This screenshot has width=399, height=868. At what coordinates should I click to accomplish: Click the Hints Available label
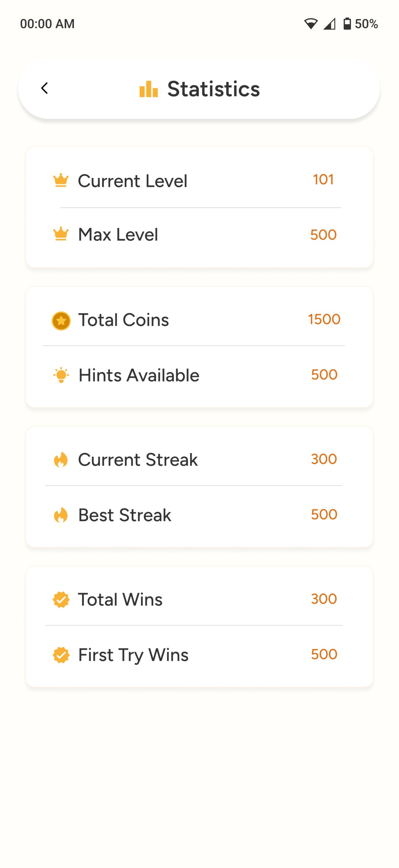point(139,375)
